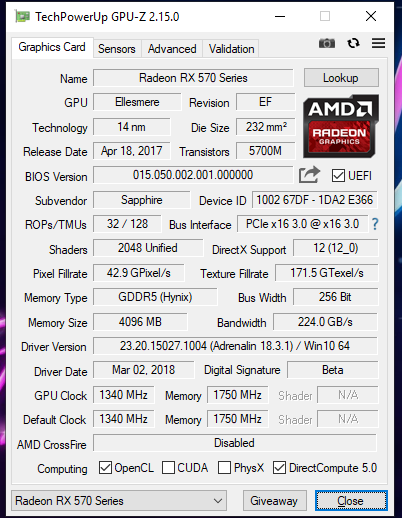Toggle the UEFI checkbox
This screenshot has width=402, height=518.
[x=338, y=175]
